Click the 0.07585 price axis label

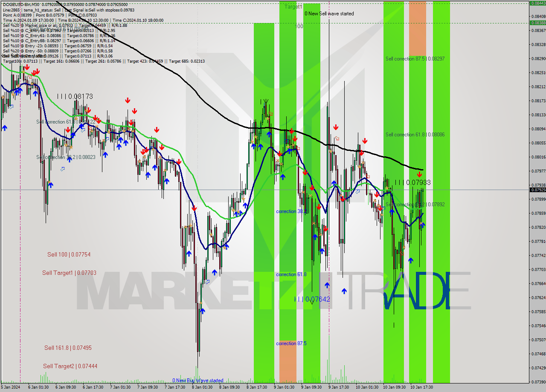[x=538, y=311]
